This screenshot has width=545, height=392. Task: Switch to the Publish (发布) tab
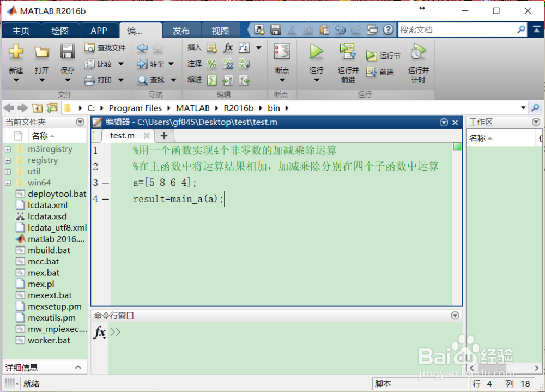click(181, 31)
